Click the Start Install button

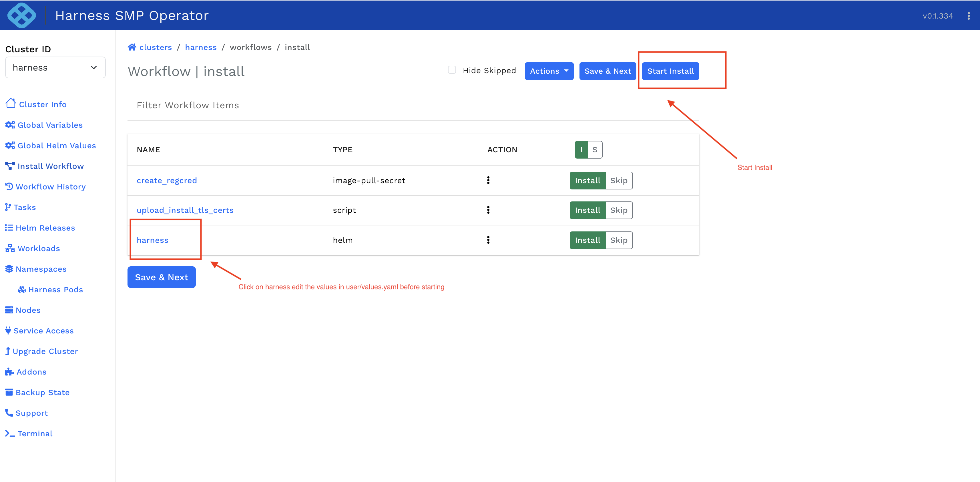(x=670, y=71)
